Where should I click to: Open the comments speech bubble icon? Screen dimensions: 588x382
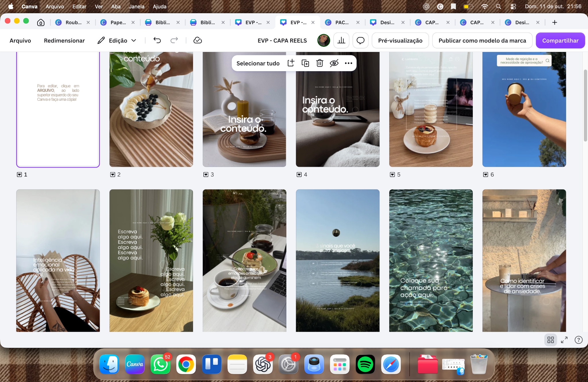tap(360, 40)
